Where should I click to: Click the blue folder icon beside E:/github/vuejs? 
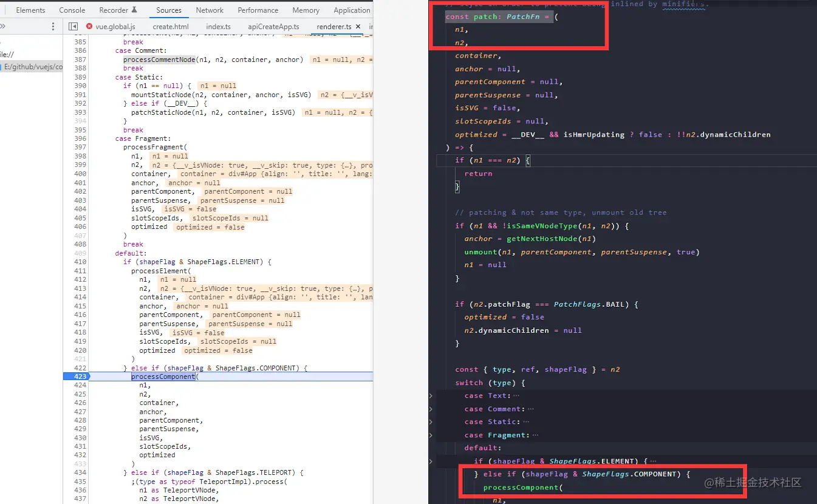[x=2, y=67]
